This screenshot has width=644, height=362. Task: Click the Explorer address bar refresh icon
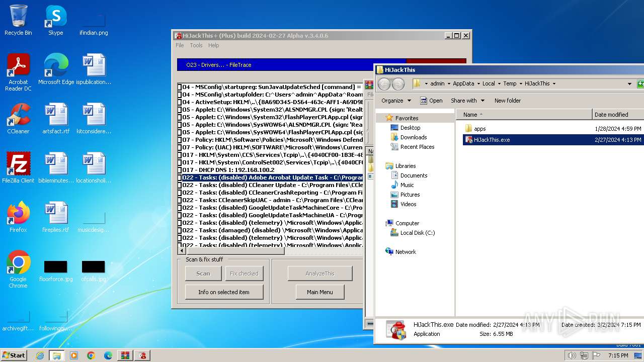pyautogui.click(x=640, y=84)
